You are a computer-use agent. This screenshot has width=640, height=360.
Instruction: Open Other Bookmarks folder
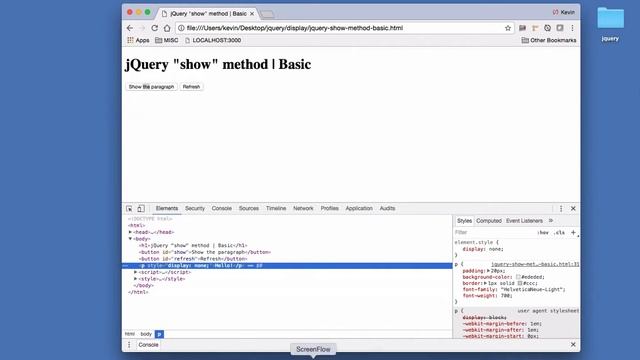tap(549, 40)
